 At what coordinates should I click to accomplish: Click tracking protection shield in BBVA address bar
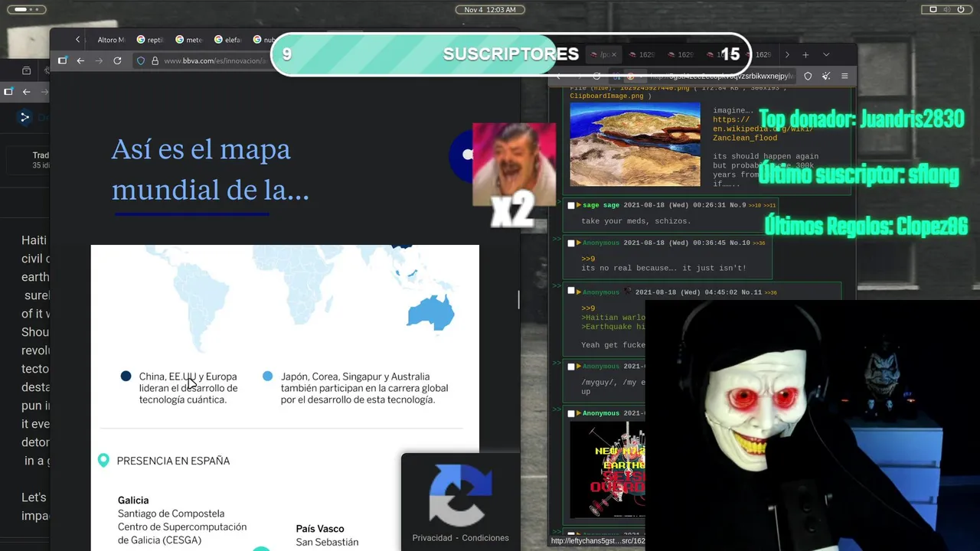coord(140,60)
